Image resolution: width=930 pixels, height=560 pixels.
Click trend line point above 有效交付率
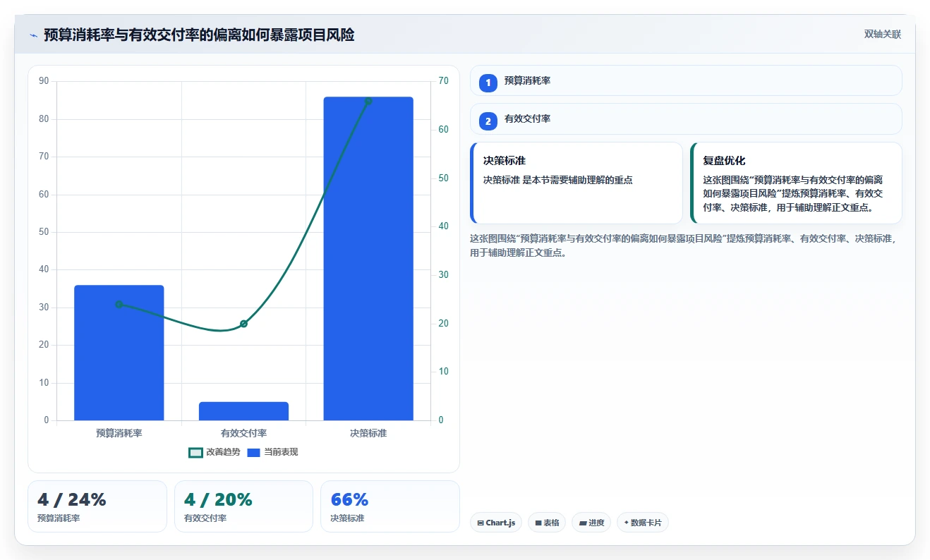243,324
